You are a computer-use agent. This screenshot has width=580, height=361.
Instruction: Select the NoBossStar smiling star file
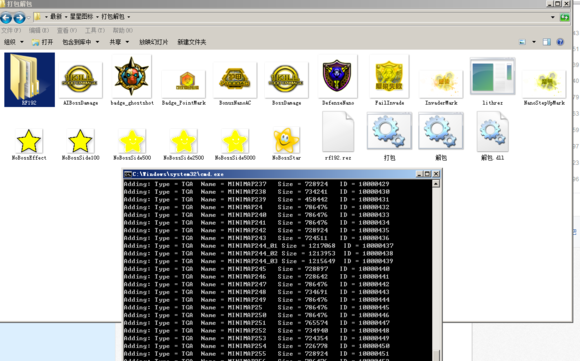(286, 144)
